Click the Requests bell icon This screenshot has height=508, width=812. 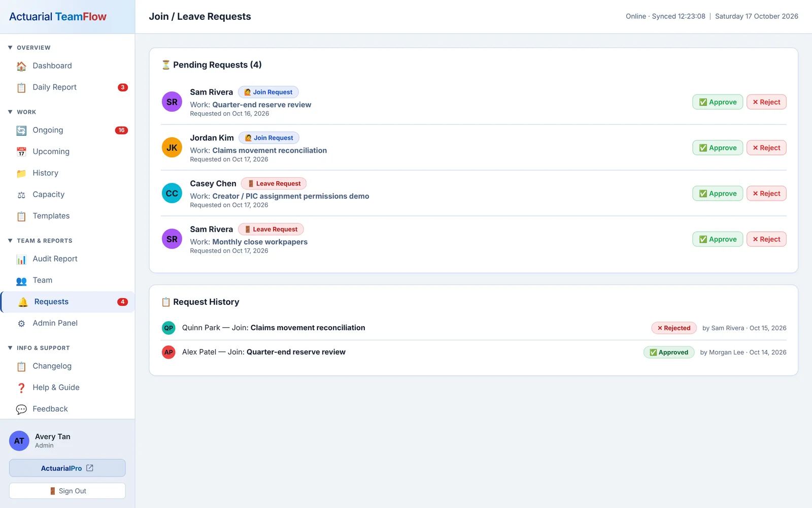23,302
